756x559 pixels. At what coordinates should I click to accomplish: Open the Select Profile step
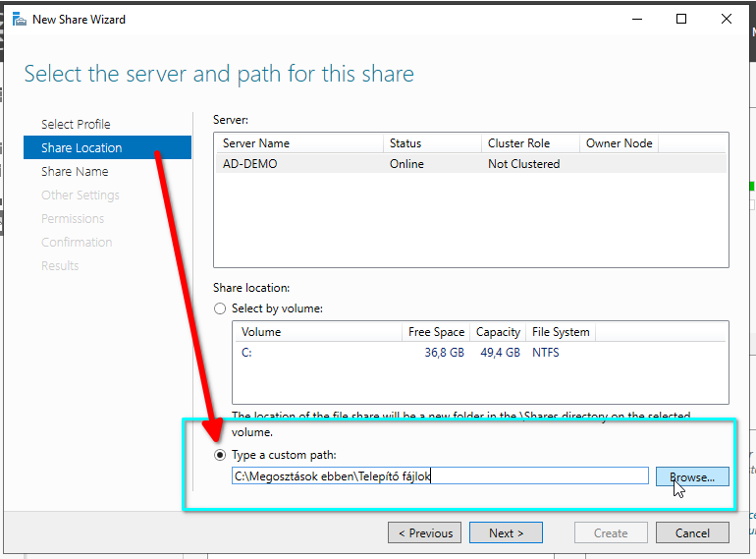pos(76,124)
